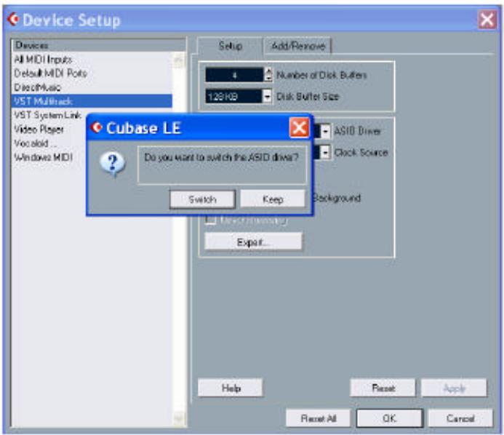Open the Disk Buffer Size dropdown
504x435 pixels.
pyautogui.click(x=267, y=96)
